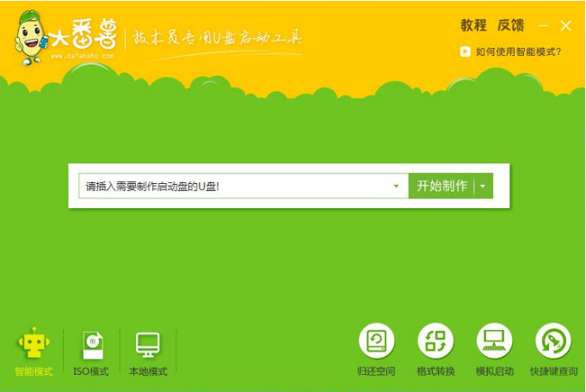Viewport: 586px width, 392px height.
Task: Close the 大番薯 application window
Action: 565,26
